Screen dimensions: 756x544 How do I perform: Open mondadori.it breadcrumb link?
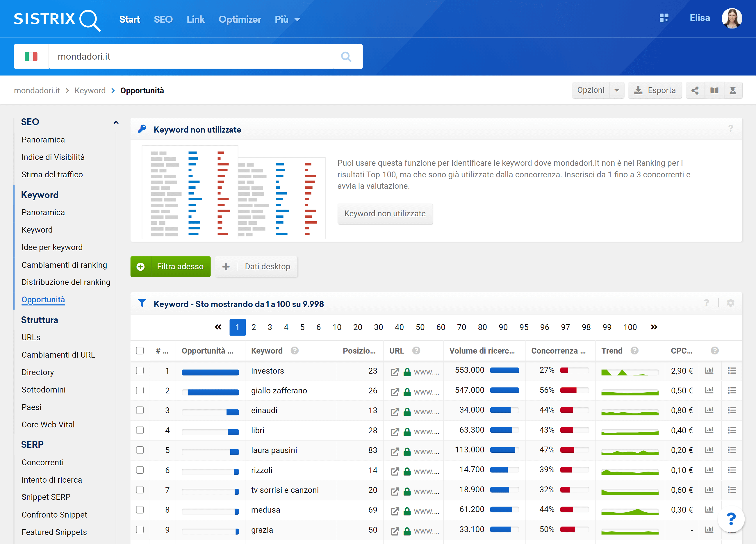(x=37, y=91)
